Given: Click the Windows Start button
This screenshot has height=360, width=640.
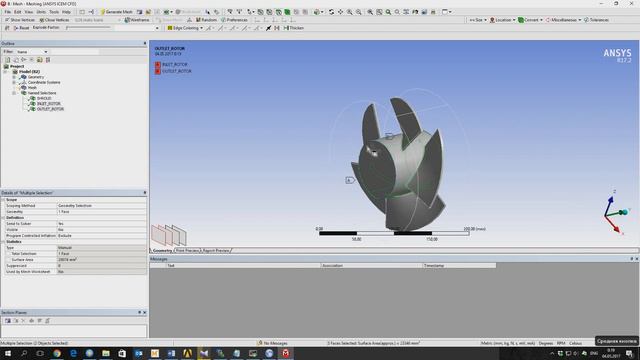Looking at the screenshot, I should pyautogui.click(x=8, y=353).
